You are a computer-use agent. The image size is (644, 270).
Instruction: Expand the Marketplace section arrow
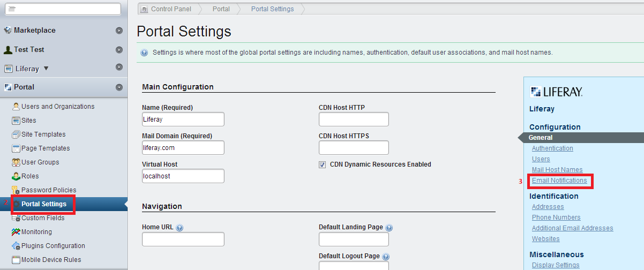tap(119, 31)
